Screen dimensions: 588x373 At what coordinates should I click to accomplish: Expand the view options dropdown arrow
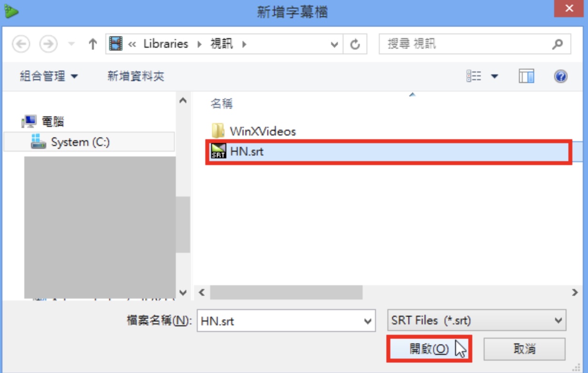click(494, 76)
